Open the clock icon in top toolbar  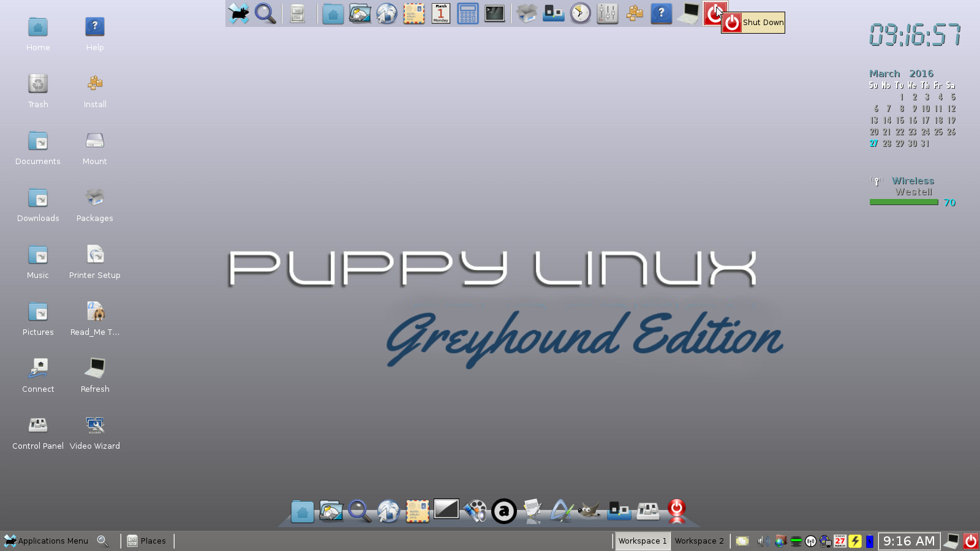[x=581, y=13]
